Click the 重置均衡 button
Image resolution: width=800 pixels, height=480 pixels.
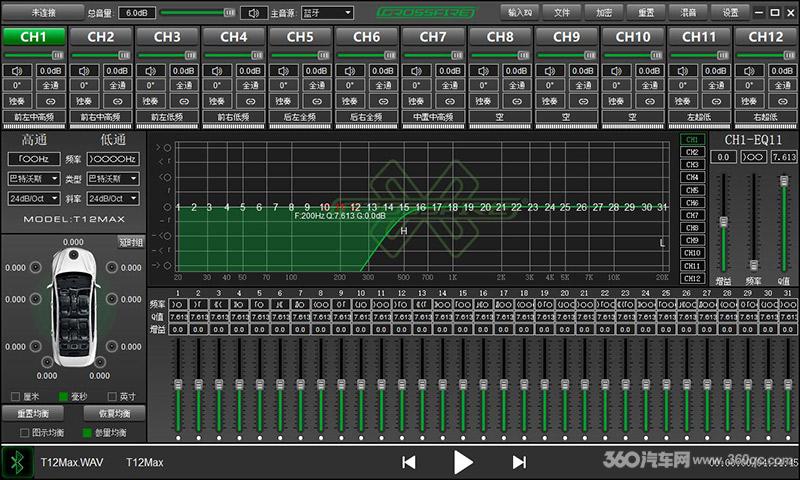click(33, 413)
